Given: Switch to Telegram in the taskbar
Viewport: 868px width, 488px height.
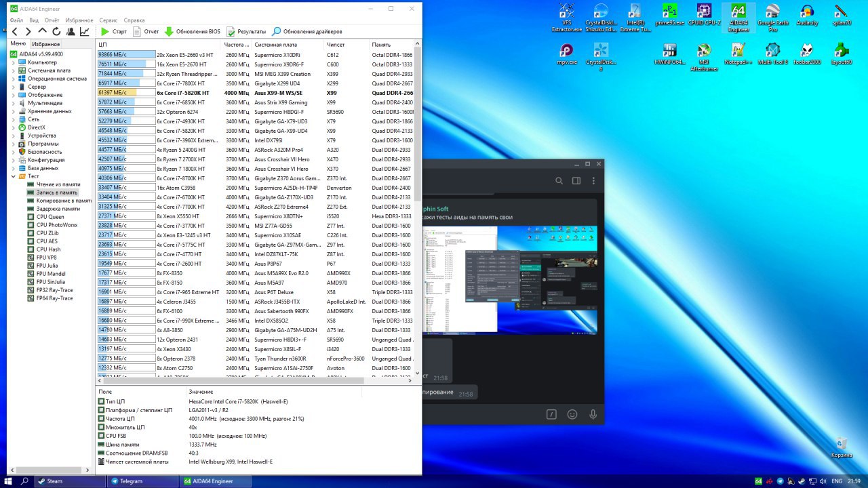Looking at the screenshot, I should (x=142, y=481).
